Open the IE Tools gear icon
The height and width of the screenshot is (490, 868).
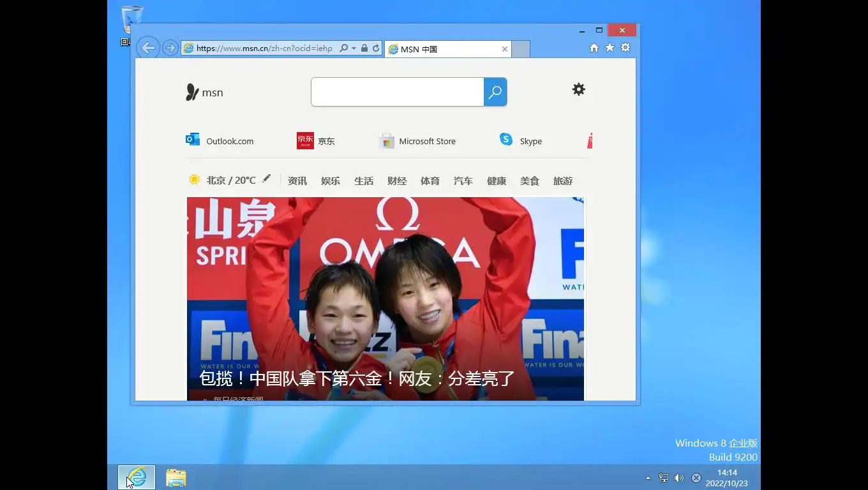point(625,48)
